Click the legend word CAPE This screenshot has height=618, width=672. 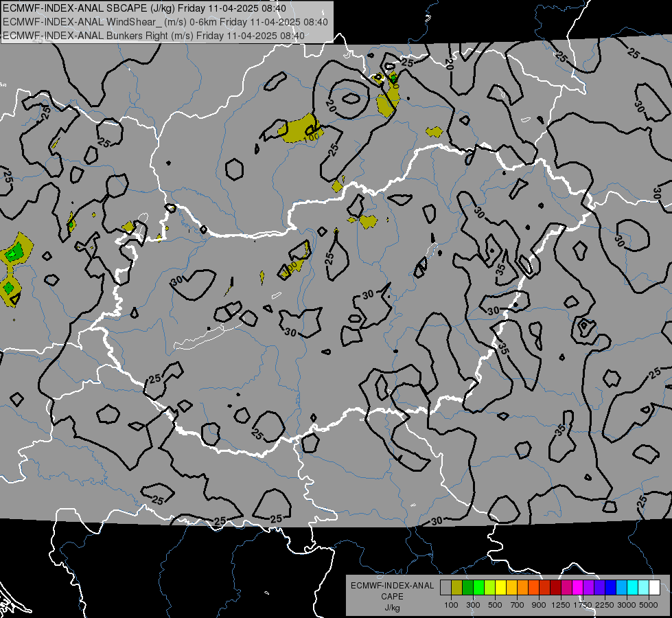392,597
